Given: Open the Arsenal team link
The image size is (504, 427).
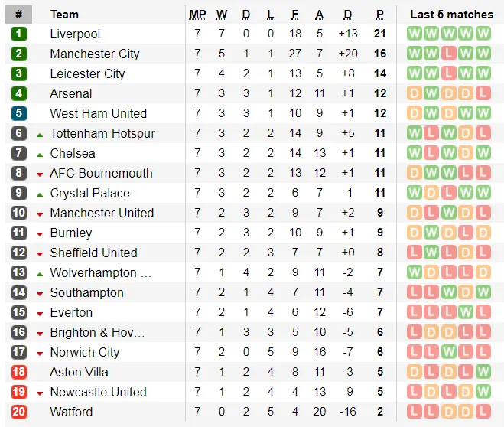Looking at the screenshot, I should pos(70,93).
